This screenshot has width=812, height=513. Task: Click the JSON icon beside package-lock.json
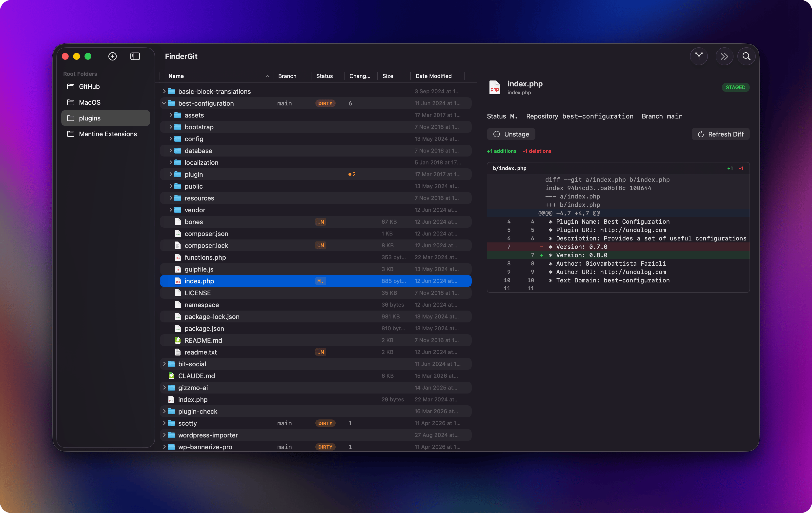[178, 316]
